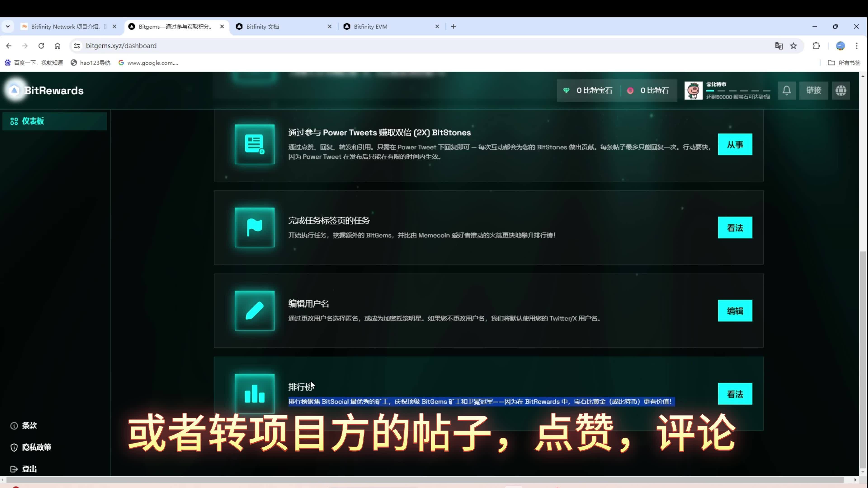Close the Bitfinity EVM tab
This screenshot has width=868, height=488.
437,26
